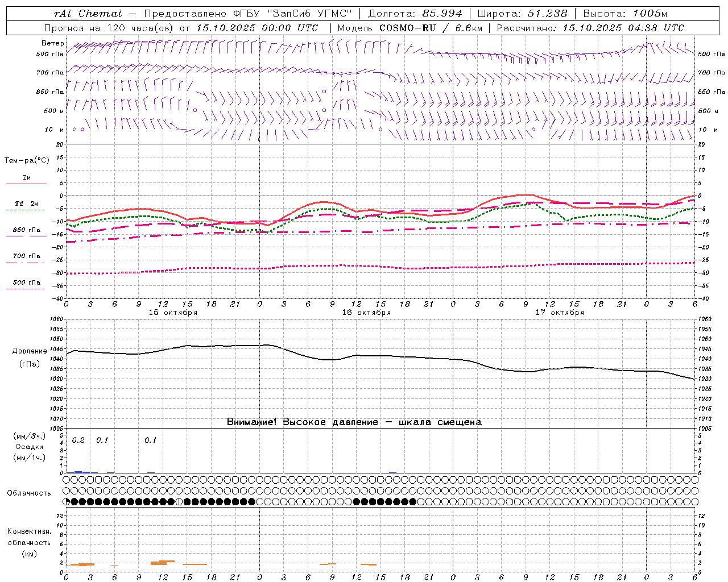The height and width of the screenshot is (582, 728).
Task: Select the latitude value 51.238
Action: click(x=547, y=14)
